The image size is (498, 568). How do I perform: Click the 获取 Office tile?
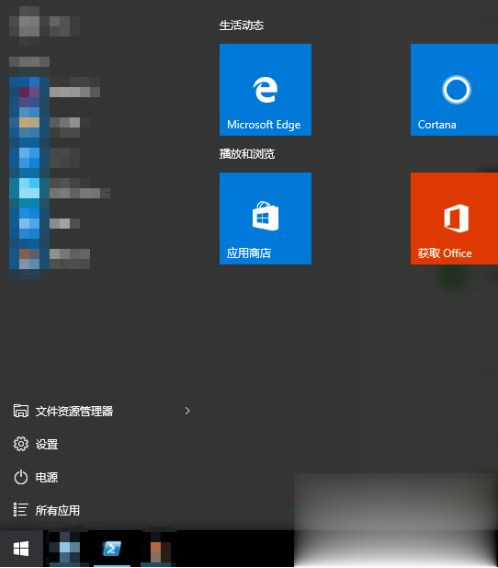click(454, 218)
